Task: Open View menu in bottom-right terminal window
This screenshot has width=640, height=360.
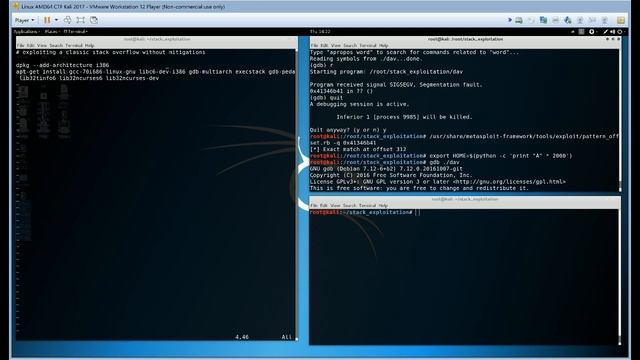Action: (335, 206)
